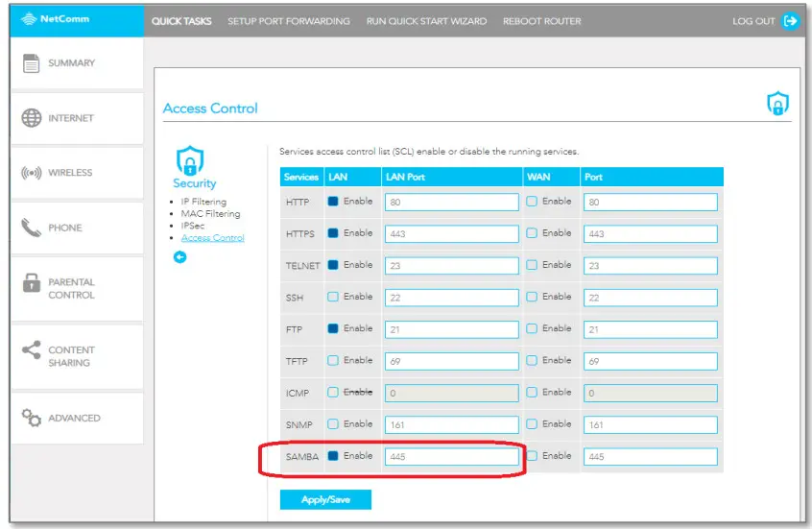812x529 pixels.
Task: Enable SAMBA WAN access checkbox
Action: pos(532,456)
